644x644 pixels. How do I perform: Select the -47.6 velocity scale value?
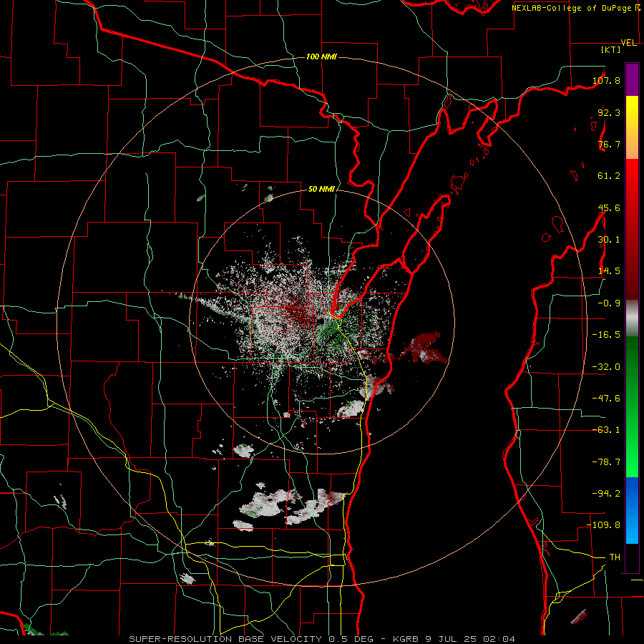pos(606,399)
